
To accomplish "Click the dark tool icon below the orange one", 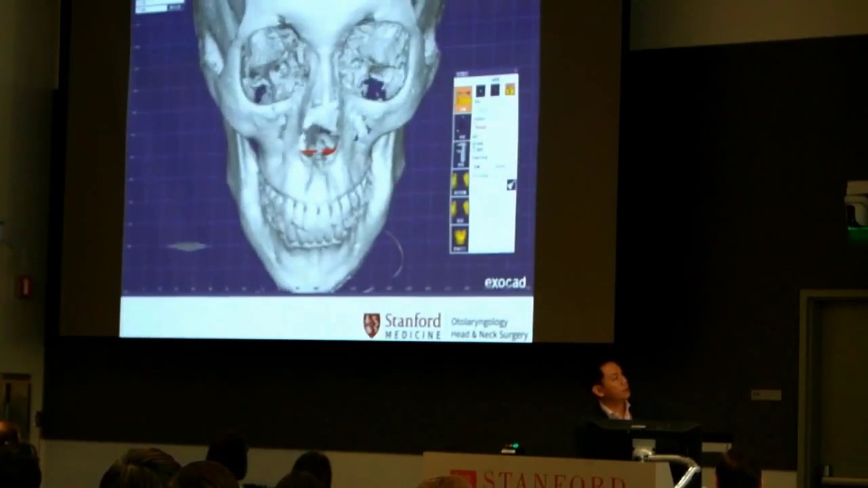I will 462,127.
